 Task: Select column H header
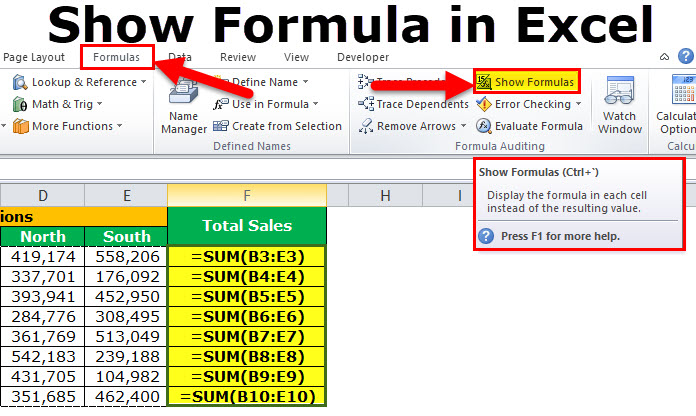tap(385, 195)
